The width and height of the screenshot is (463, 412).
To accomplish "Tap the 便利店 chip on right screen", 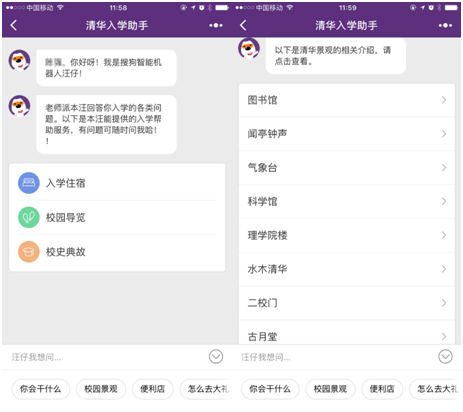I will pos(382,389).
